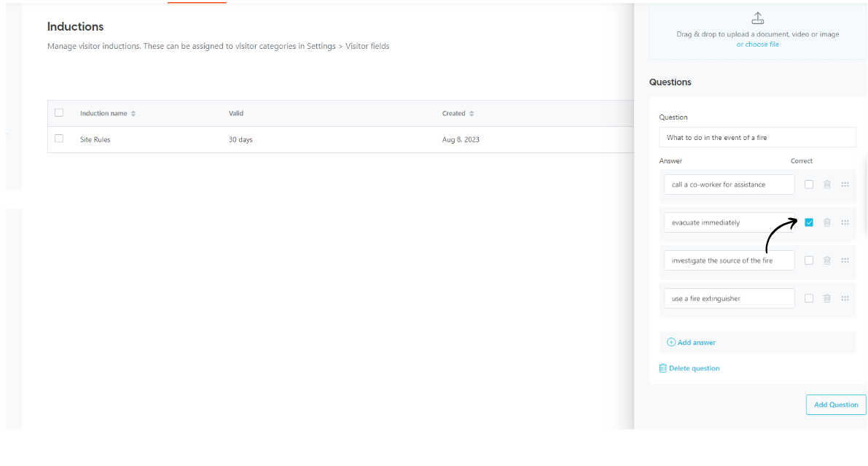Click the upload document icon

click(757, 18)
